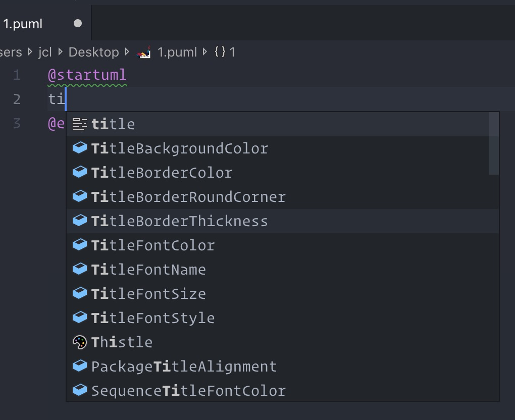Select the Thistle color suggestion
The width and height of the screenshot is (515, 420).
click(x=121, y=342)
